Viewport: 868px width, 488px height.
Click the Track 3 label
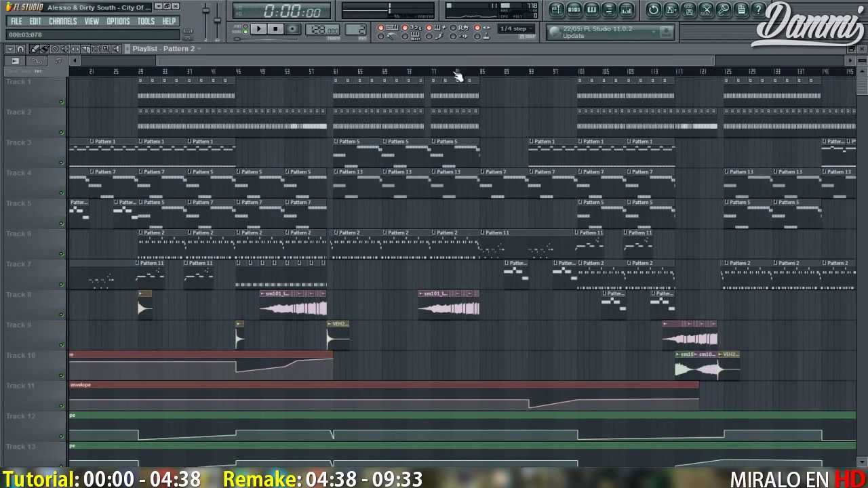pyautogui.click(x=18, y=142)
